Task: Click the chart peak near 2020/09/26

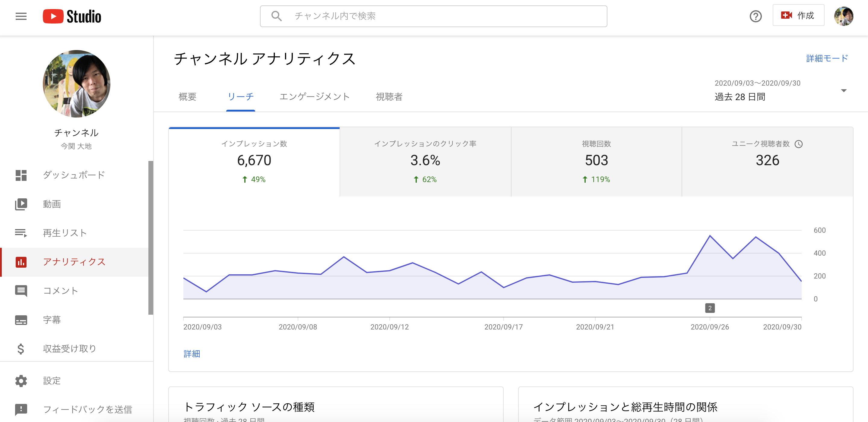Action: (x=710, y=235)
